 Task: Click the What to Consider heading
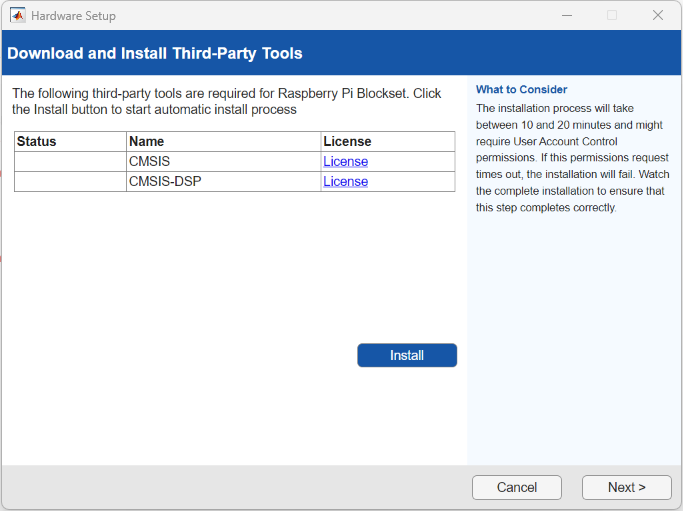[x=521, y=90]
